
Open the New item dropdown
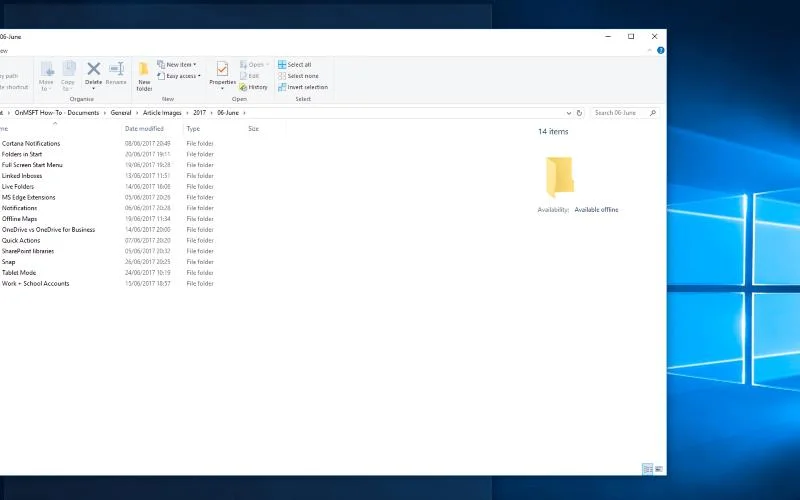tap(177, 64)
